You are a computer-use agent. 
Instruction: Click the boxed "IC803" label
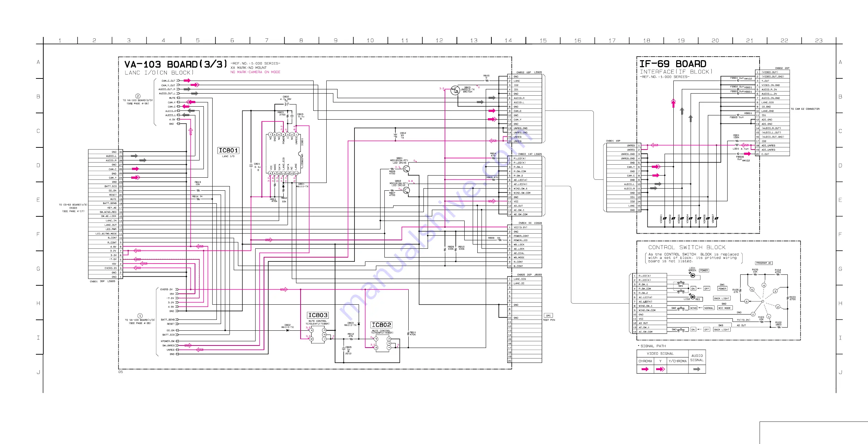(x=318, y=315)
